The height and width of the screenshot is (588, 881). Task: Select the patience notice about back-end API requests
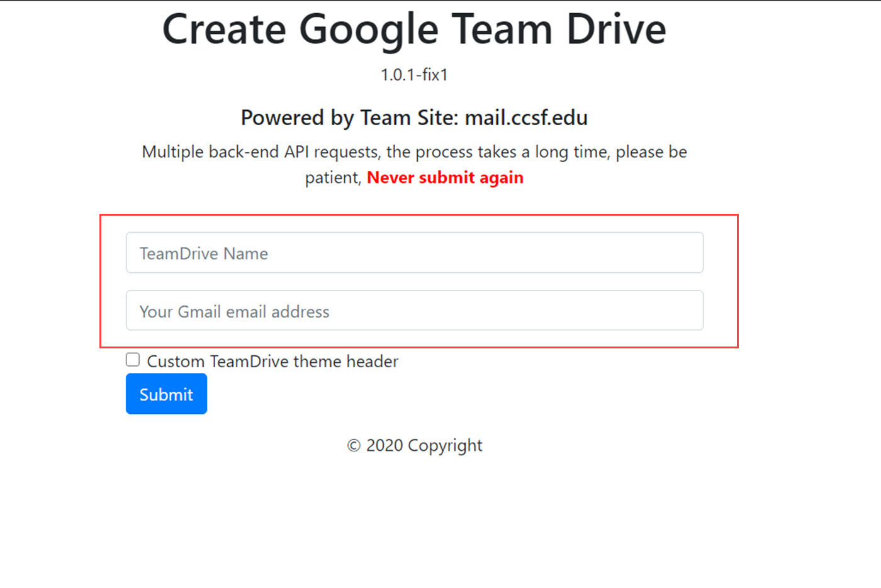[414, 152]
